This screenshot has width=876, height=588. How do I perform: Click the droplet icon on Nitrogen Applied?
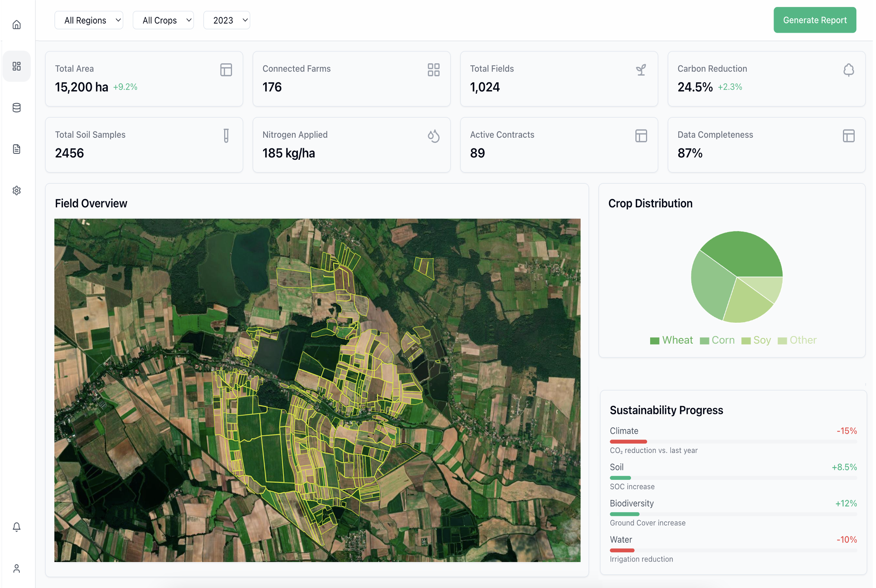pos(433,136)
